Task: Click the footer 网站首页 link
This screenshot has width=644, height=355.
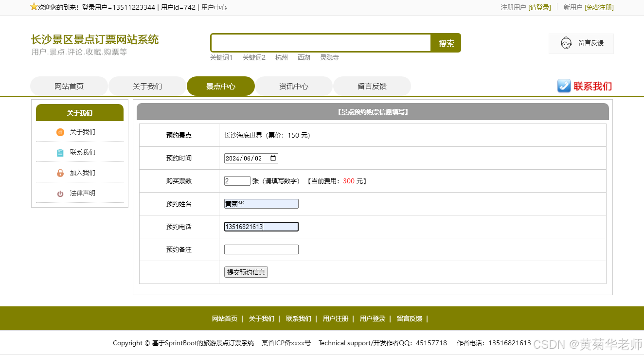Action: point(225,319)
